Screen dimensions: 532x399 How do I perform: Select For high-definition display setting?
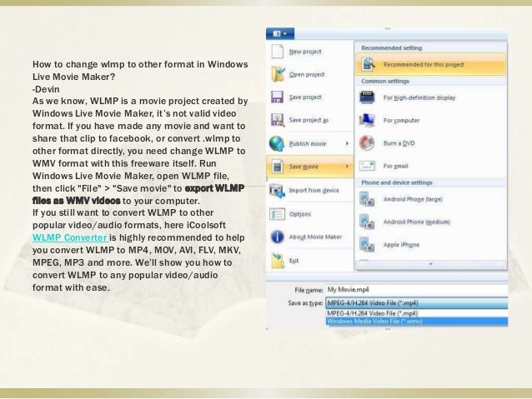pos(431,97)
